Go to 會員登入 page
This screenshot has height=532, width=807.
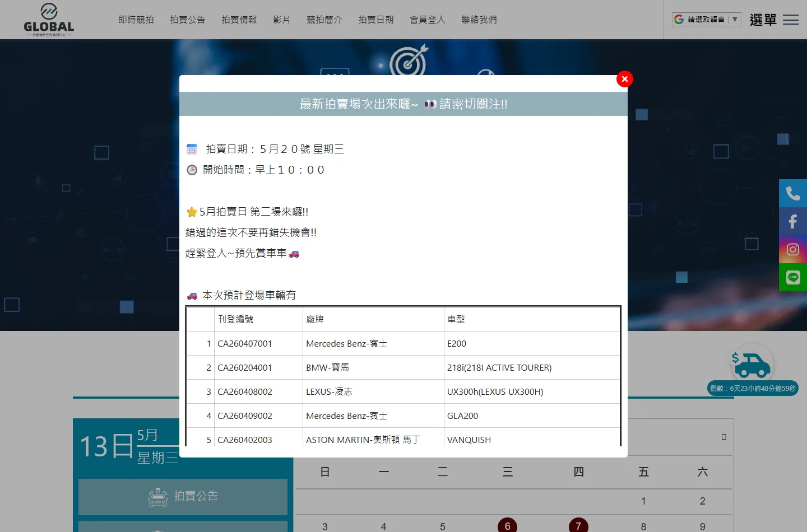(428, 20)
